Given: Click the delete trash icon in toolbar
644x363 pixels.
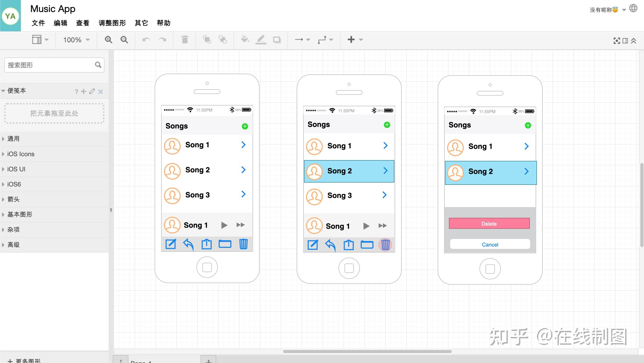Looking at the screenshot, I should (185, 40).
